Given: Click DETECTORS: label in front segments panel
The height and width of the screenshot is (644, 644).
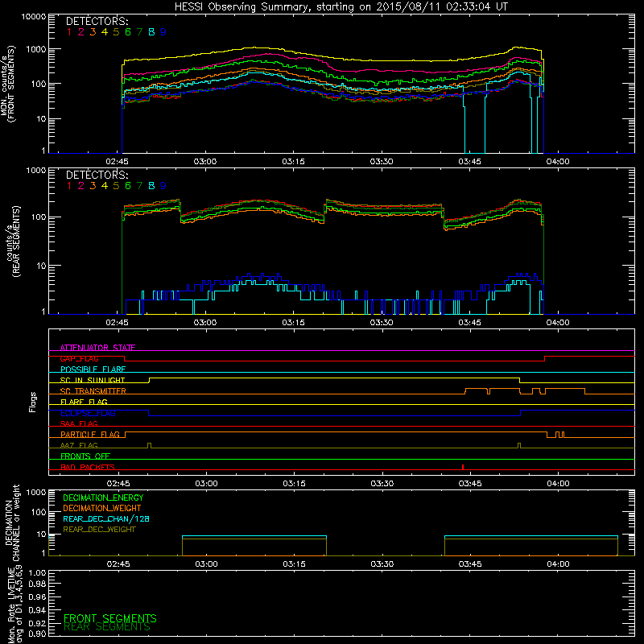Looking at the screenshot, I should pos(97,21).
